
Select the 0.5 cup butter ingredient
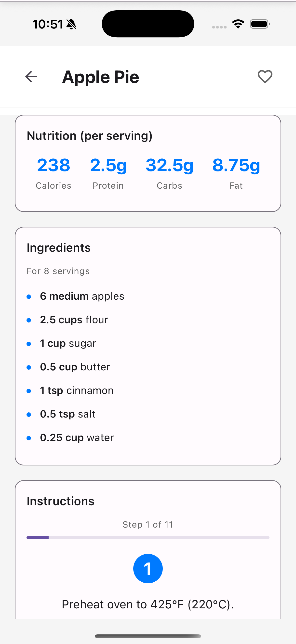[75, 367]
